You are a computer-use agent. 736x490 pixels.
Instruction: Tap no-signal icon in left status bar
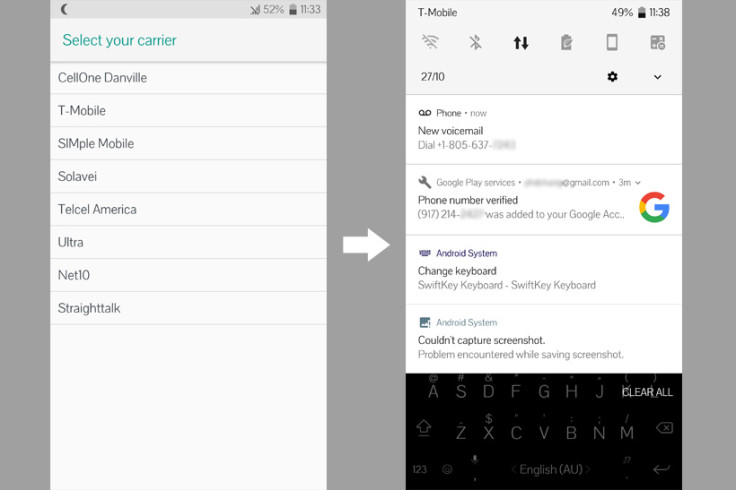click(x=255, y=9)
